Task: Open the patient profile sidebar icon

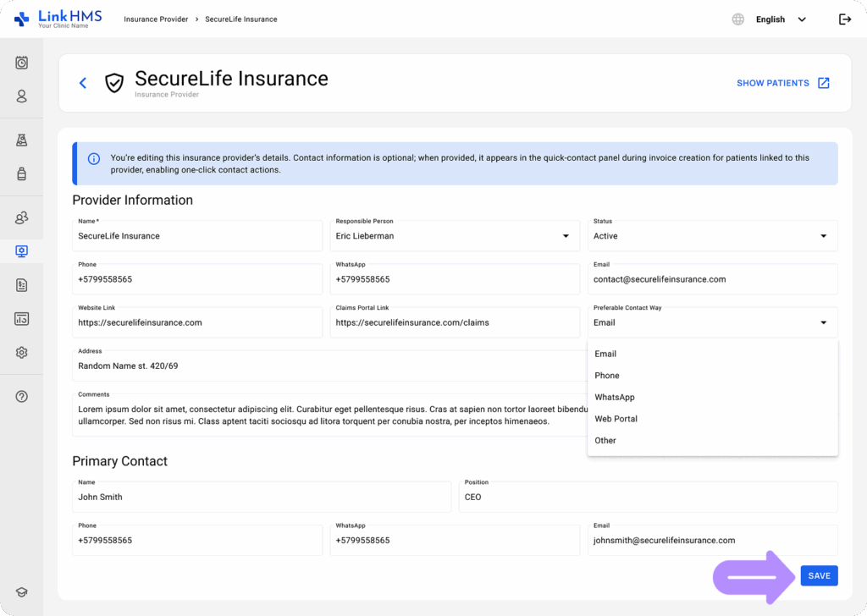Action: coord(22,96)
